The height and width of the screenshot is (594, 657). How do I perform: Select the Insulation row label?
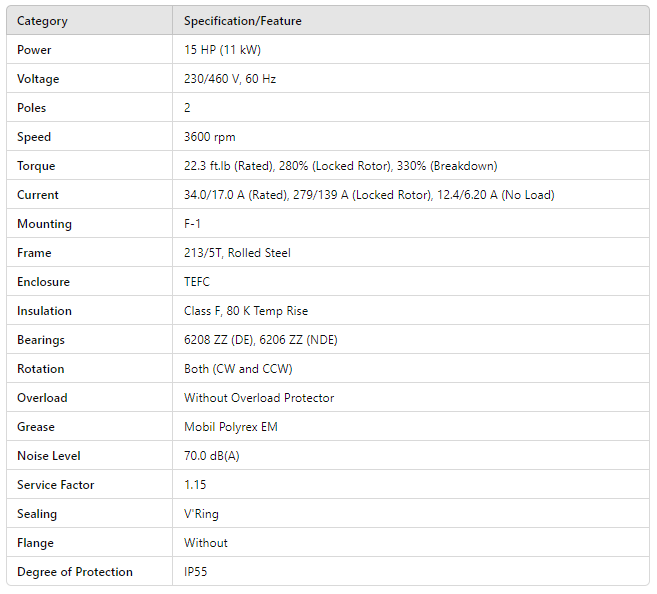pos(45,311)
